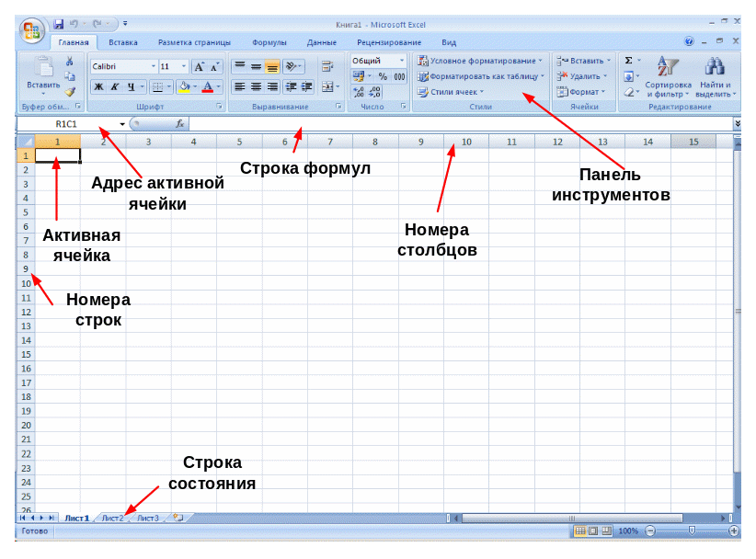Click the formula bar input field

(461, 124)
